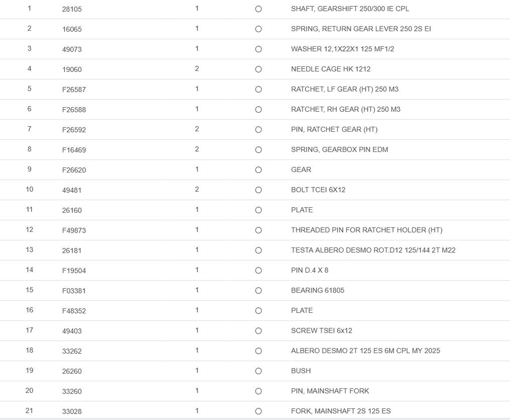
Task: Choose the circle for the GEAR part F26620
Action: point(258,170)
